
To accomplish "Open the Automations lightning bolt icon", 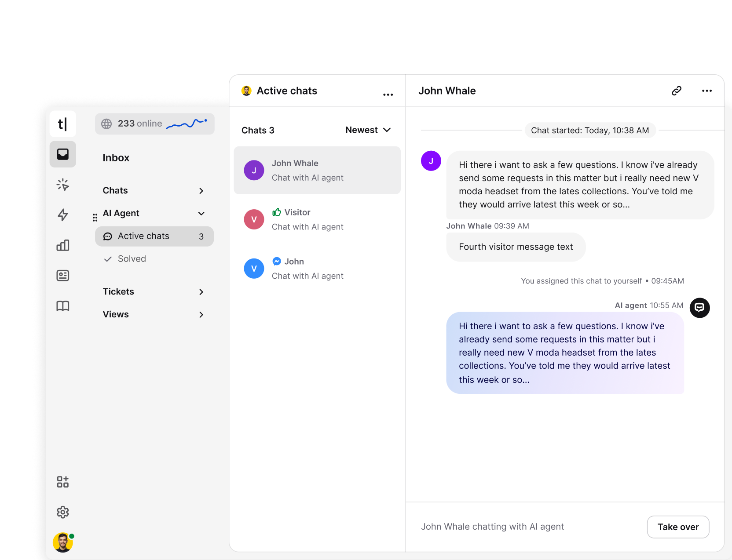I will pos(62,215).
